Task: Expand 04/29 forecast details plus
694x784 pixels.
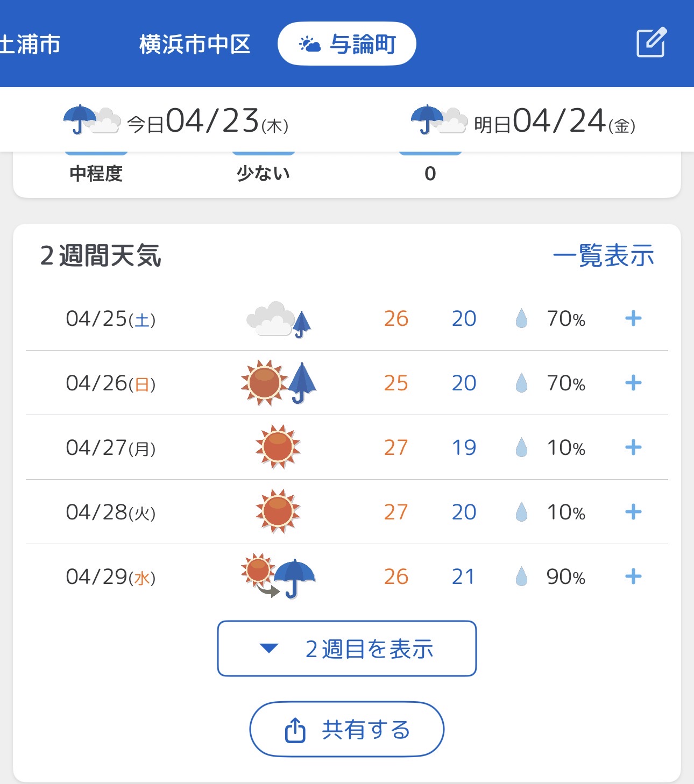Action: coord(633,576)
